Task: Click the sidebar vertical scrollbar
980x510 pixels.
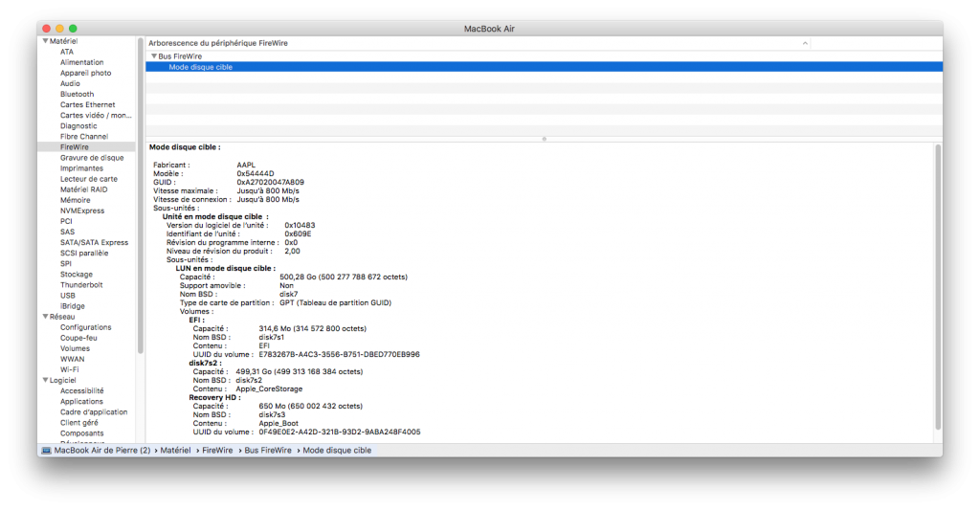Action: [141, 195]
